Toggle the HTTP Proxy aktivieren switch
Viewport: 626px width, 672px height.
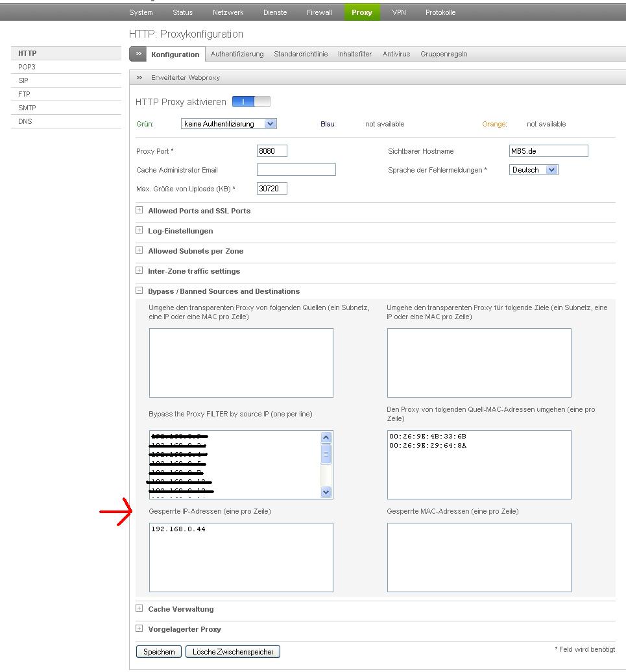pyautogui.click(x=251, y=102)
